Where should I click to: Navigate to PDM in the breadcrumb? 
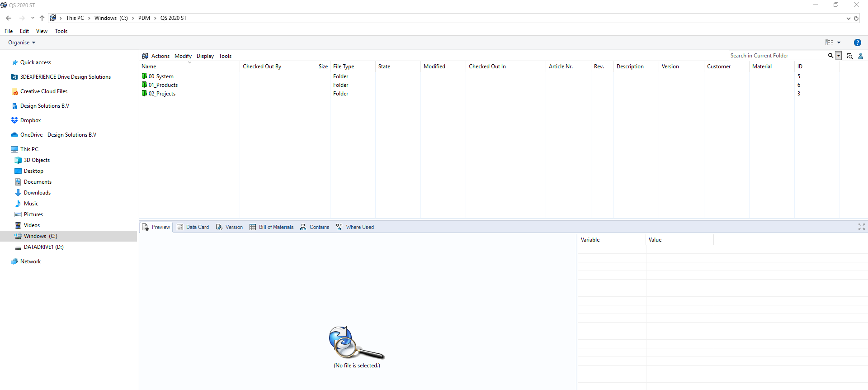[x=144, y=18]
